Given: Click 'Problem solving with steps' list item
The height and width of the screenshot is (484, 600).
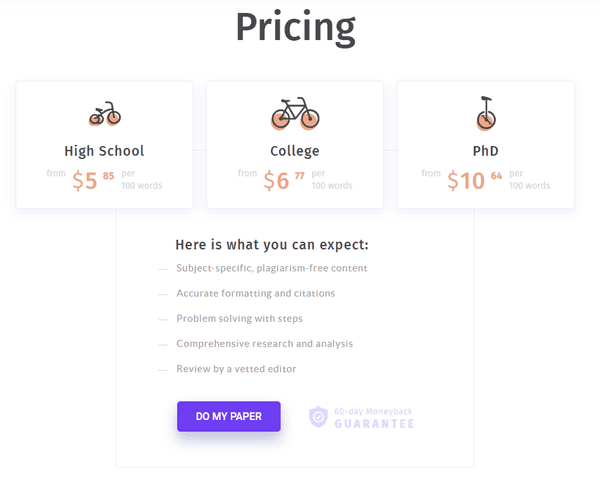Looking at the screenshot, I should [x=239, y=319].
